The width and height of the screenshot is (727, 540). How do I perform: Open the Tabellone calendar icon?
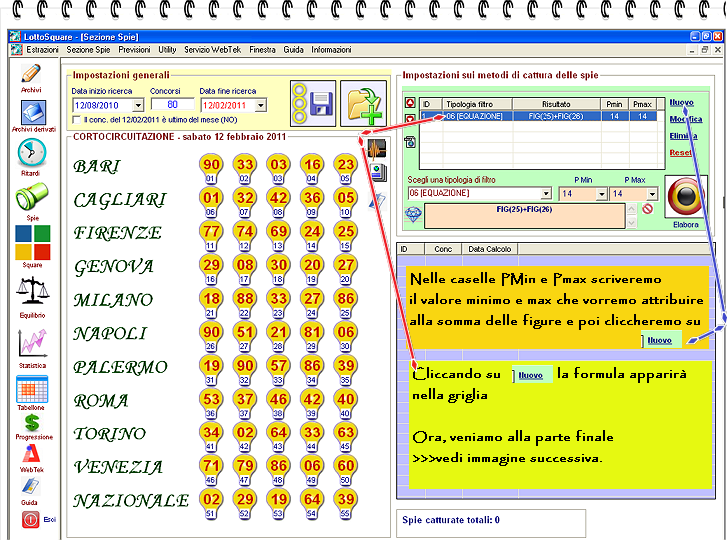click(x=32, y=389)
